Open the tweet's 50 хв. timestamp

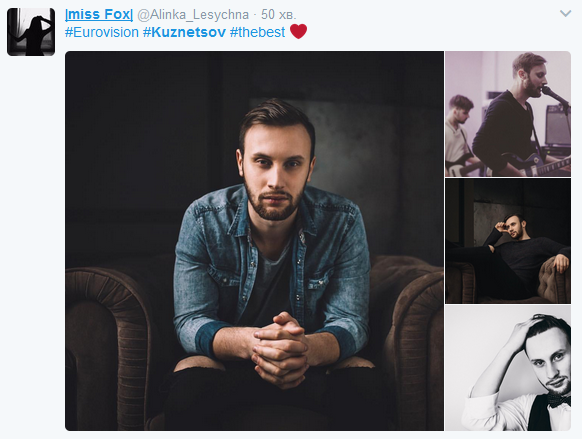tap(278, 14)
